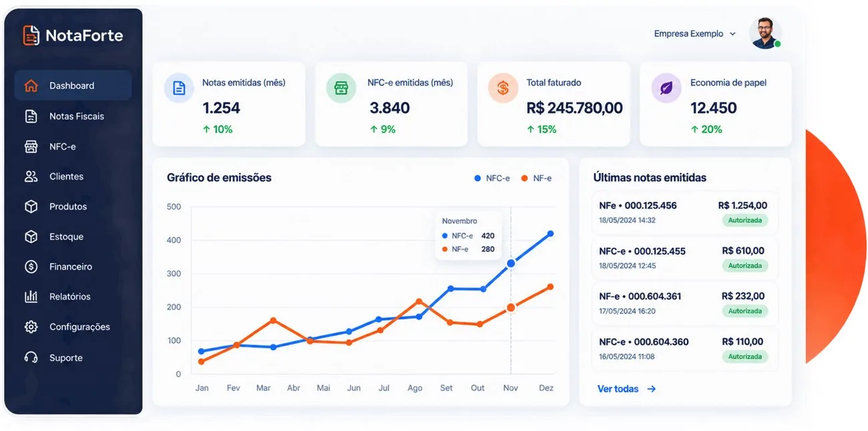
Task: Click the purple leaf icon in Economia de papel card
Action: (666, 88)
